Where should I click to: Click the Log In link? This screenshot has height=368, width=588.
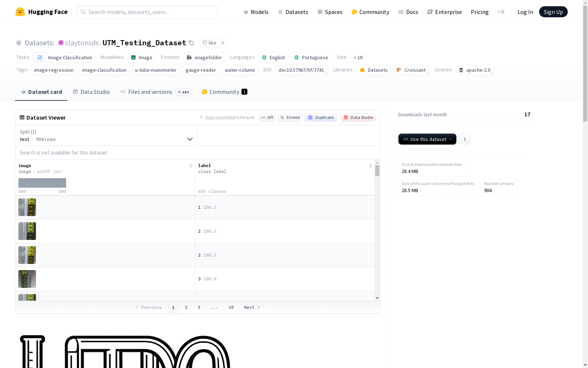(x=525, y=12)
